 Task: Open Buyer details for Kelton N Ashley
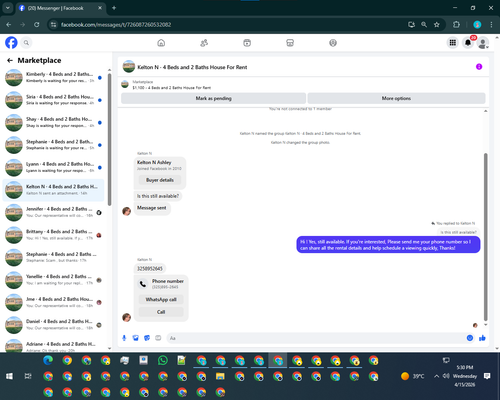tap(160, 180)
